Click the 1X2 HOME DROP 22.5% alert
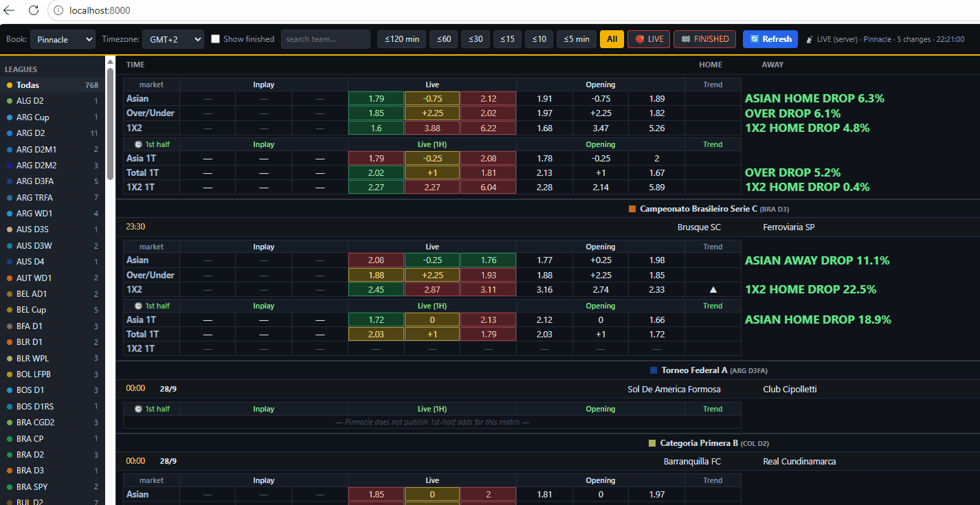 [810, 290]
